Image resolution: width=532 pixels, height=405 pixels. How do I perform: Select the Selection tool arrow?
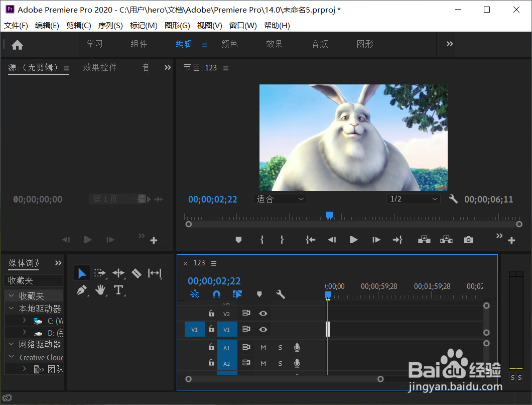[x=82, y=273]
